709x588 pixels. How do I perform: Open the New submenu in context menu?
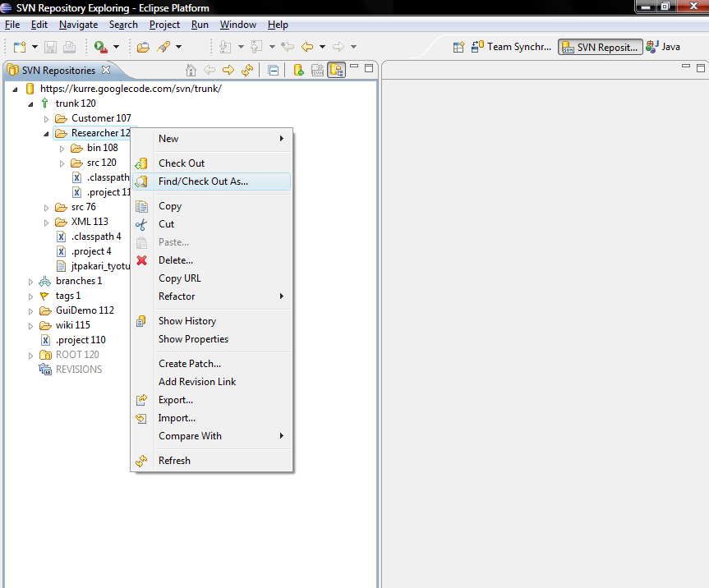click(x=212, y=139)
